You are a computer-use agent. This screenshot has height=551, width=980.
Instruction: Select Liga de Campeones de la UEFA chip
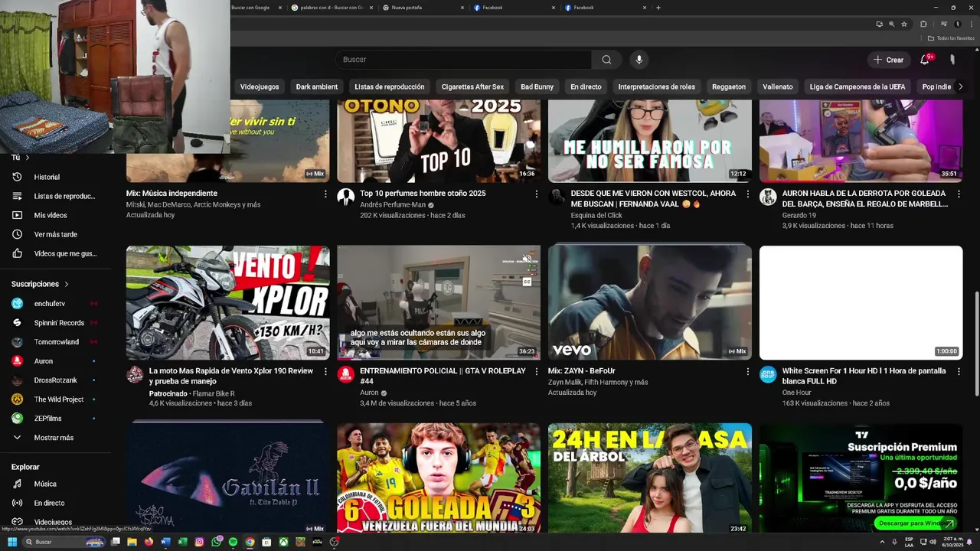click(x=857, y=86)
